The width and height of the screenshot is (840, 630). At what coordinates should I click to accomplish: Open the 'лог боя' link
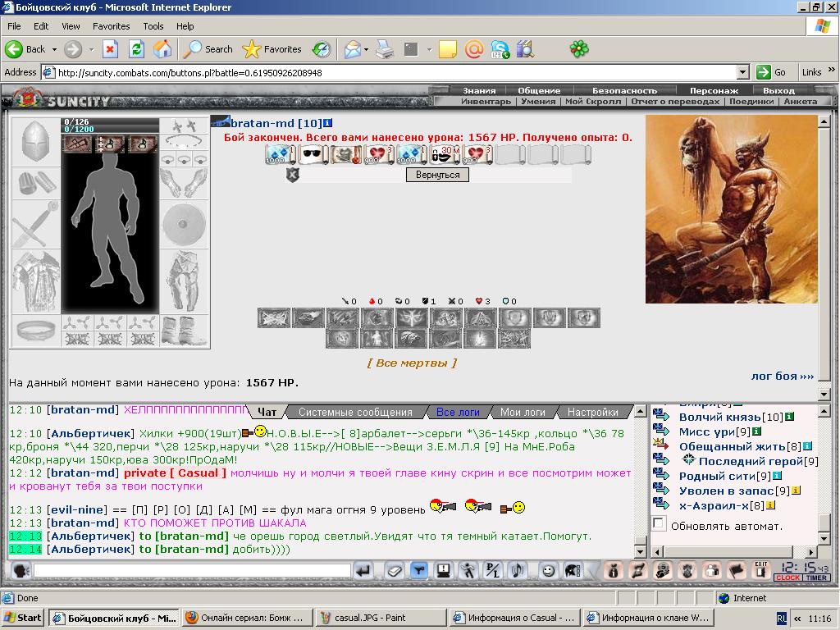782,376
